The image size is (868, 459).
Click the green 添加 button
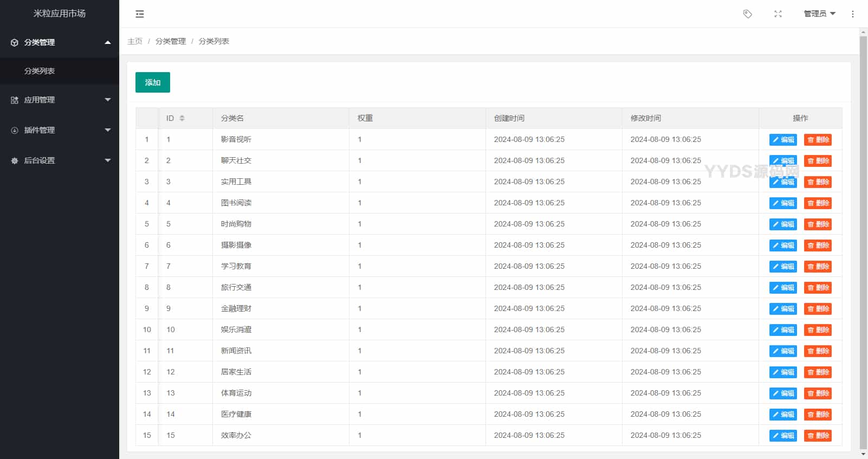pyautogui.click(x=153, y=82)
